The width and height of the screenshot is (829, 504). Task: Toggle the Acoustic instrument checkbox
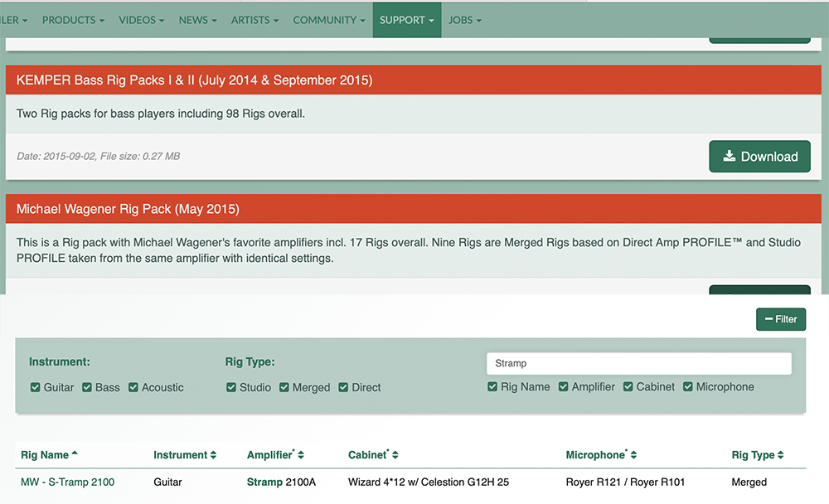pyautogui.click(x=133, y=388)
